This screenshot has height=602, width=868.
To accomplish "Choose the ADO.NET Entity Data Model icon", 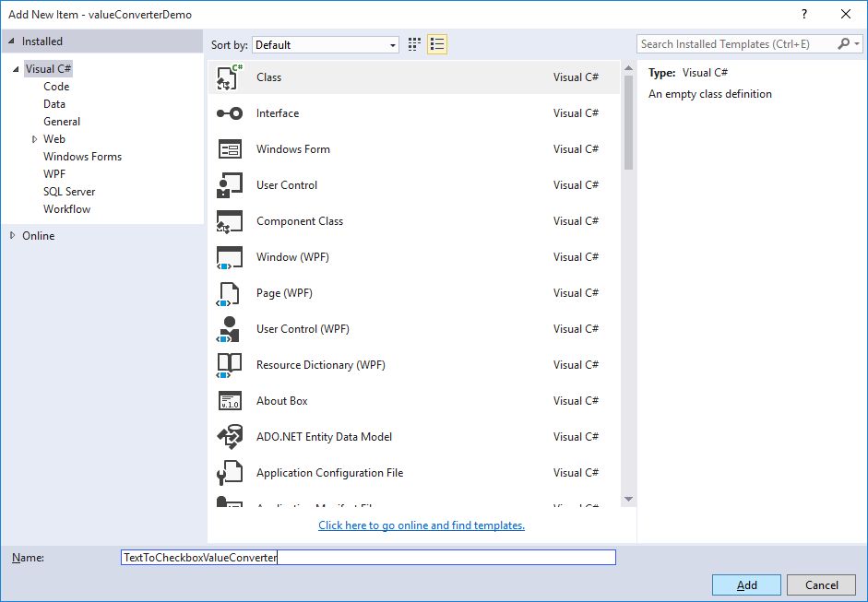I will pos(229,437).
